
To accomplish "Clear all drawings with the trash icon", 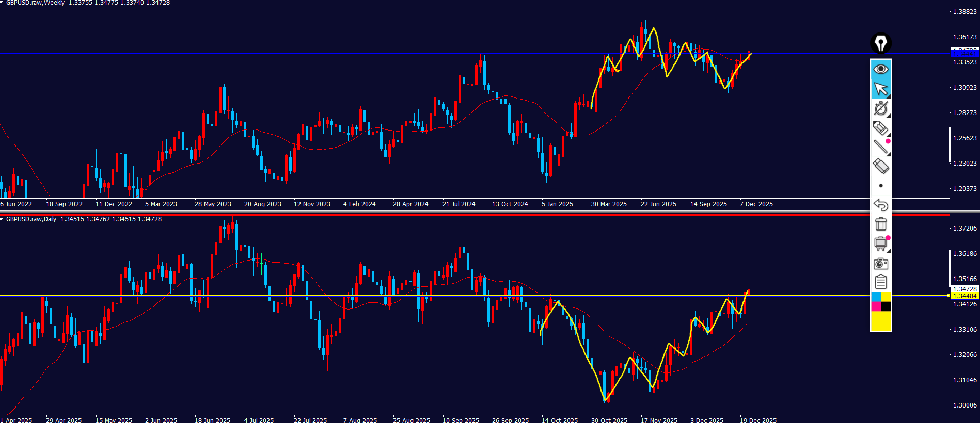I will click(x=880, y=224).
